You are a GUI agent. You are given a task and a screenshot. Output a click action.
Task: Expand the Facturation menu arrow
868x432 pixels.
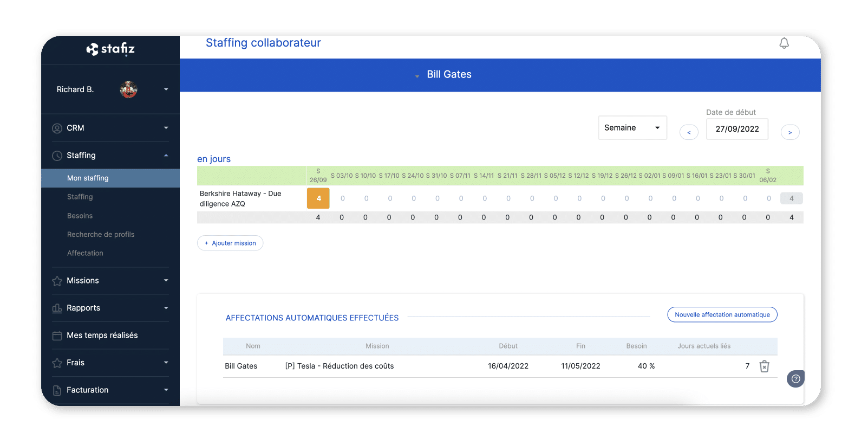[x=166, y=390]
